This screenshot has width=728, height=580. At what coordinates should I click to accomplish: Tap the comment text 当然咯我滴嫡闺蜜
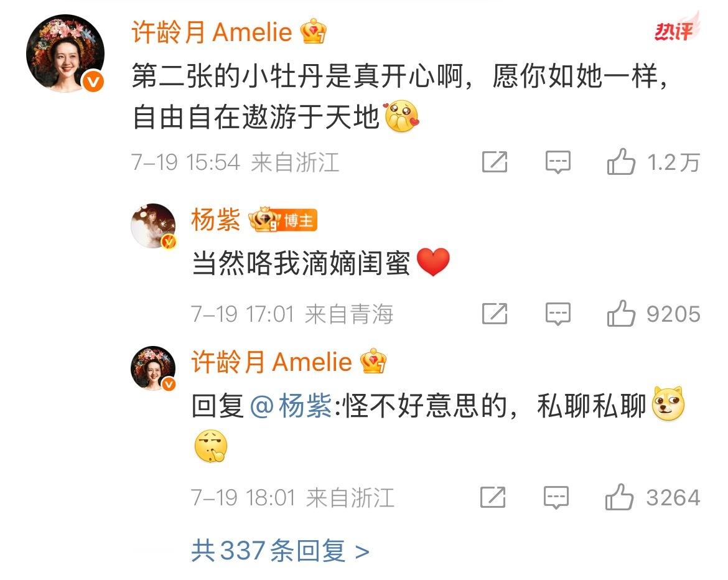pos(301,263)
